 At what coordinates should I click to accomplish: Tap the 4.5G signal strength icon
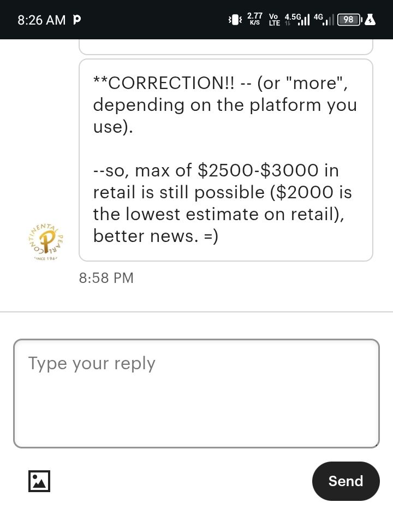click(x=297, y=20)
